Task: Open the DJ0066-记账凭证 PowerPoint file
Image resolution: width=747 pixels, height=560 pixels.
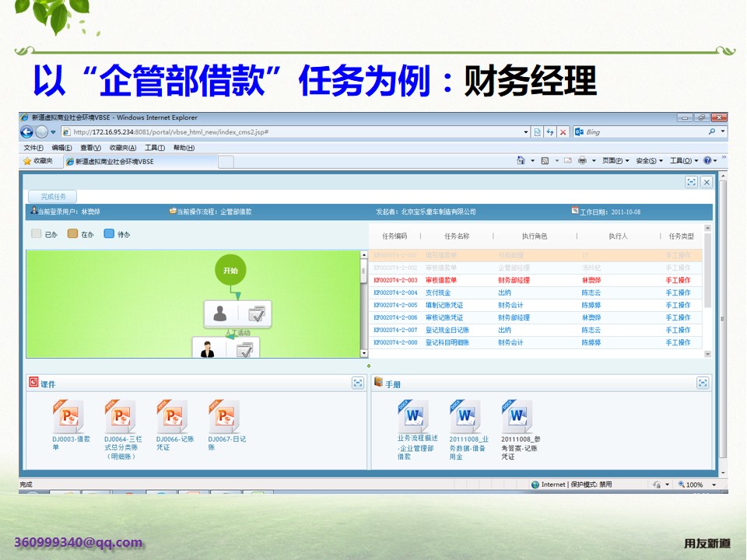Action: pos(174,424)
